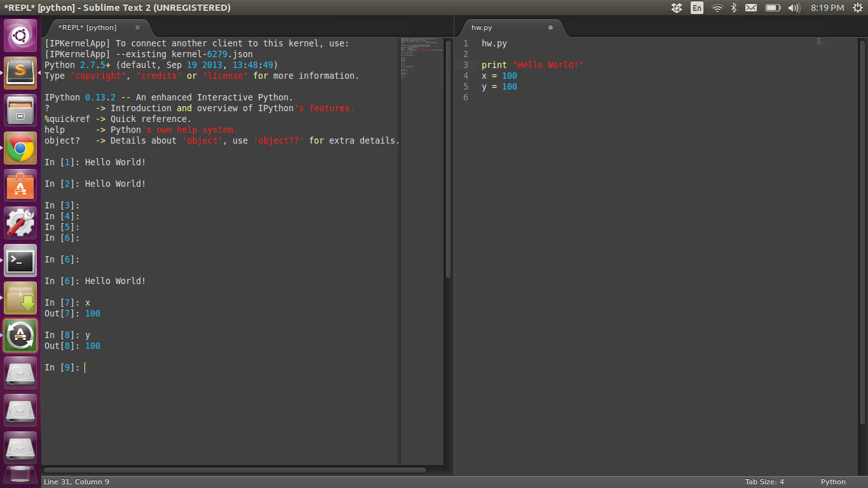The height and width of the screenshot is (488, 868).
Task: Click the 'x = 100' code line
Action: coord(499,76)
